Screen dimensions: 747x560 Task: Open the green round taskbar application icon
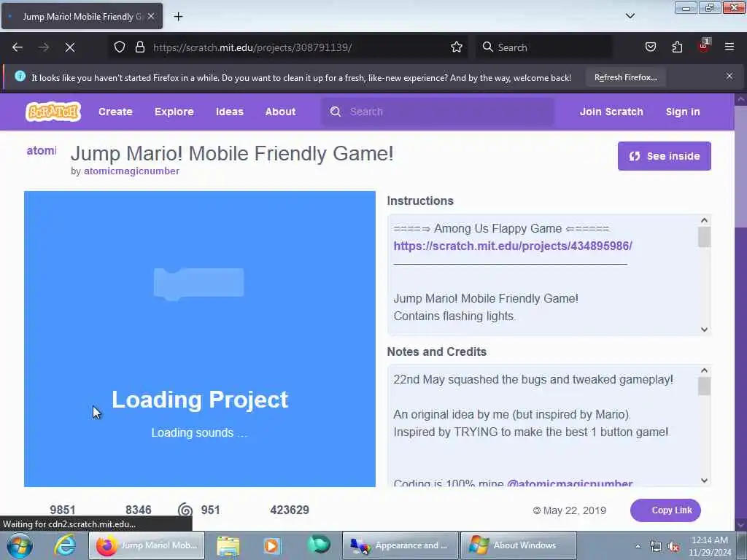[x=319, y=545]
